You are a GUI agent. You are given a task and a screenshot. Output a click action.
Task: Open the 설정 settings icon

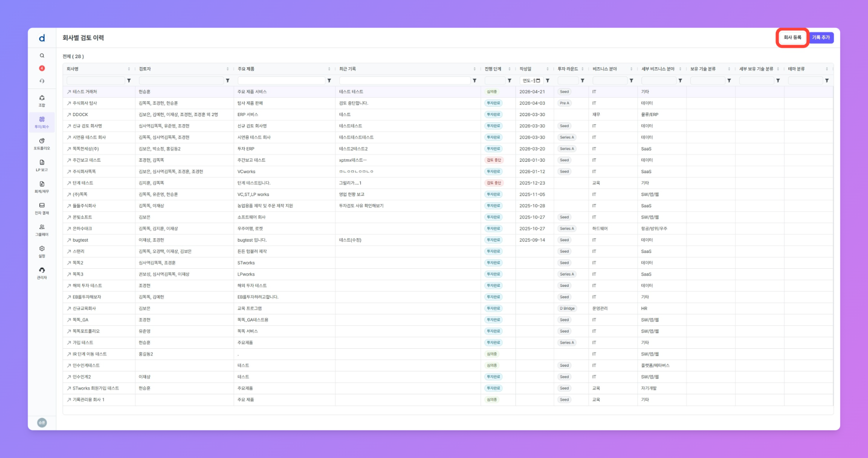click(x=42, y=252)
